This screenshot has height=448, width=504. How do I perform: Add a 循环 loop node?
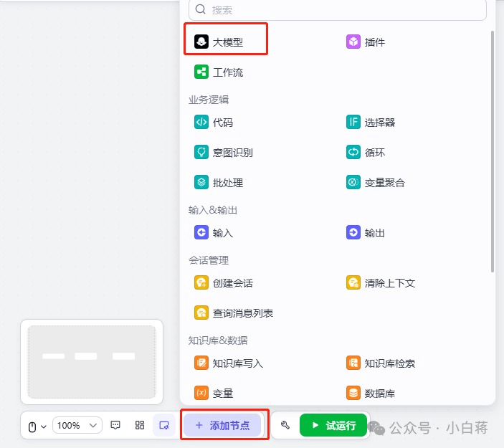[x=366, y=153]
